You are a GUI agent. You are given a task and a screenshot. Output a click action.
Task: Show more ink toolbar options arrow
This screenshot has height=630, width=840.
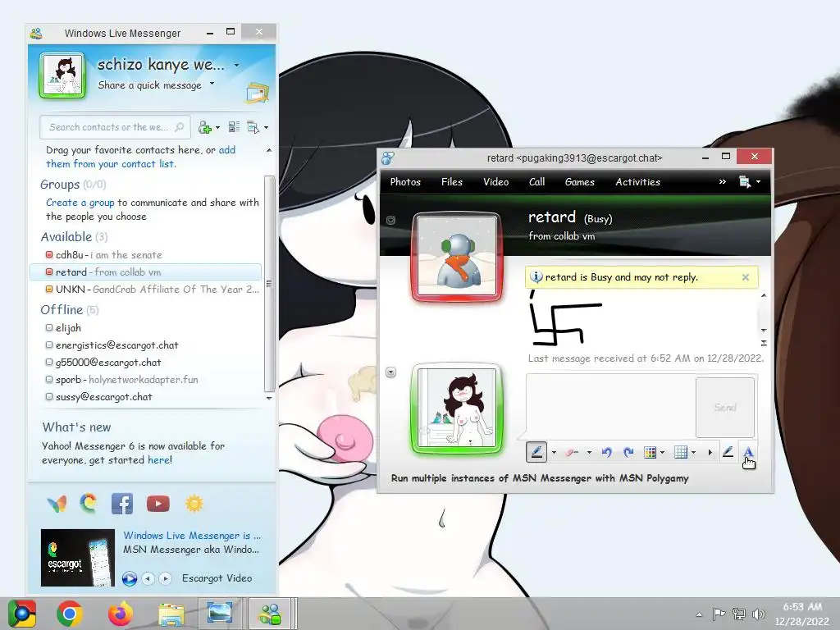pyautogui.click(x=710, y=453)
